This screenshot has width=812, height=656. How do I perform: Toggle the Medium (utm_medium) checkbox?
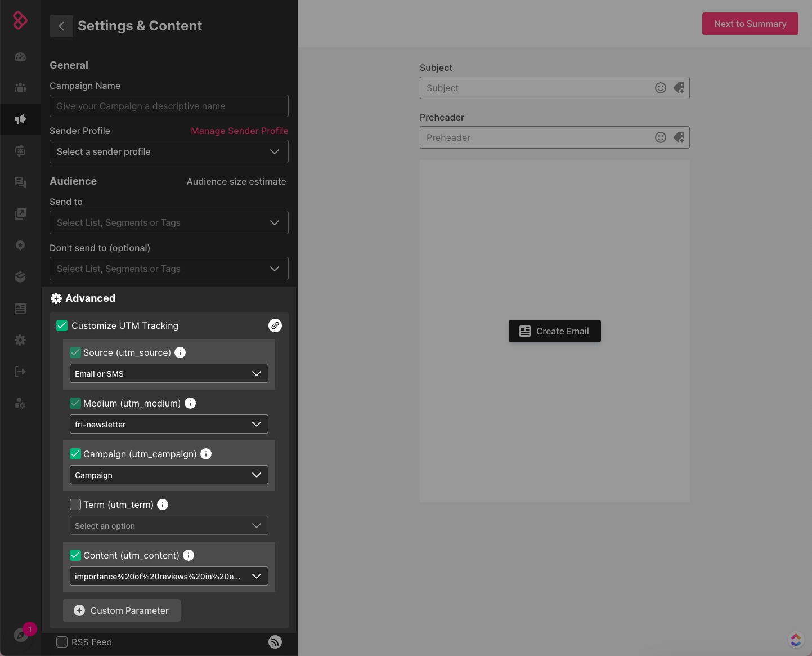(75, 403)
